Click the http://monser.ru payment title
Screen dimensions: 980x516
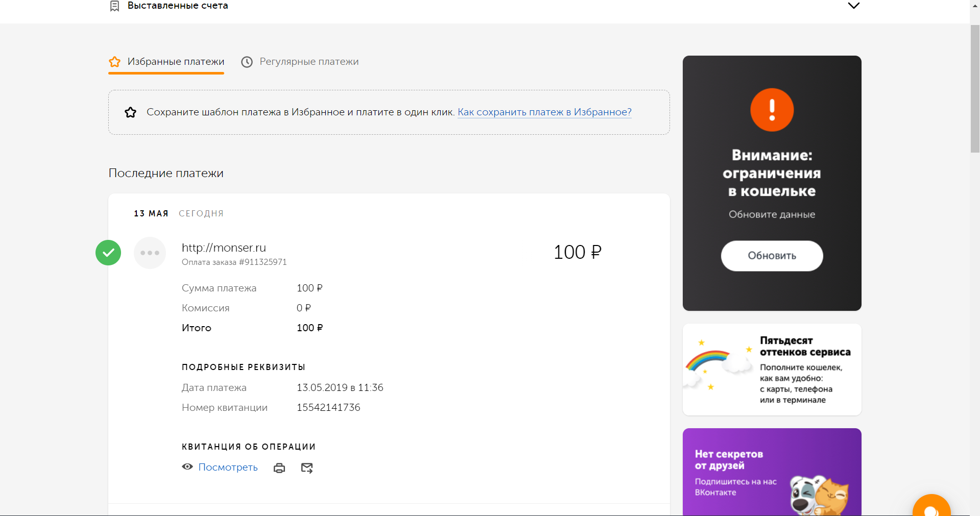tap(224, 248)
